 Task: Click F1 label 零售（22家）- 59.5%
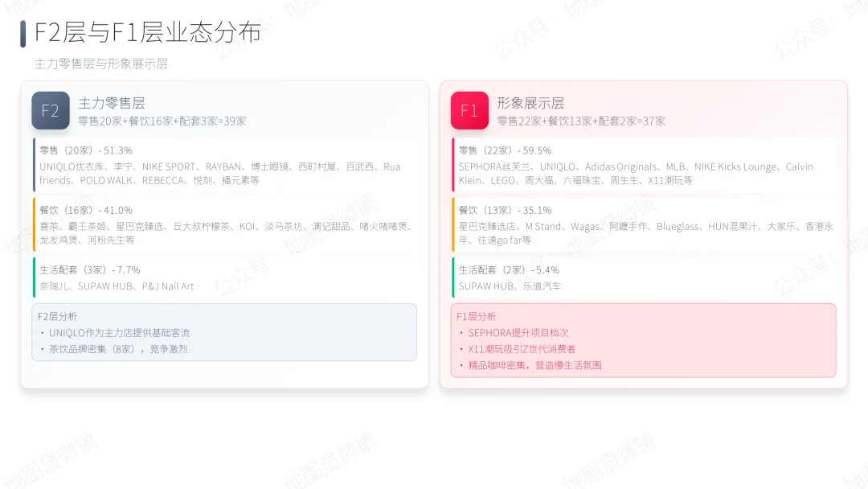coord(505,150)
